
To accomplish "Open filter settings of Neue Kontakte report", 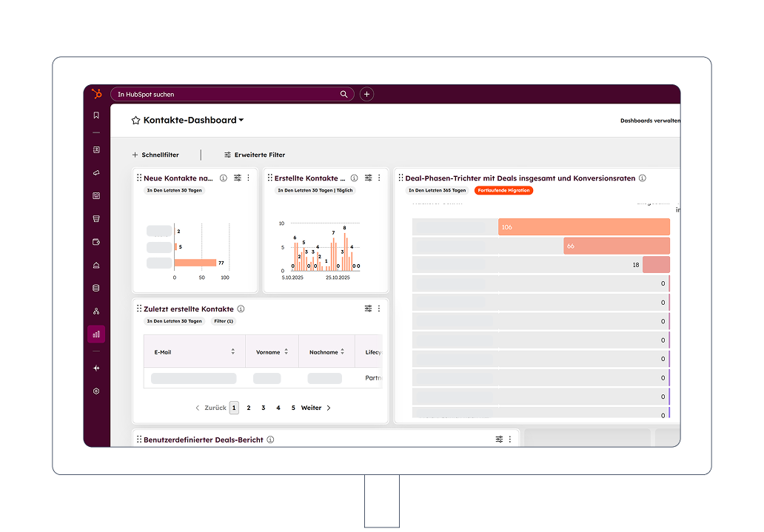I will 238,178.
